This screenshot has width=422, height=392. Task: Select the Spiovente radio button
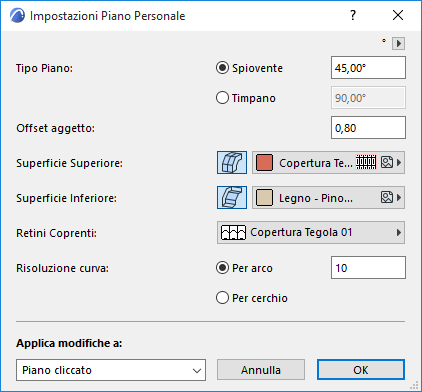pyautogui.click(x=222, y=68)
